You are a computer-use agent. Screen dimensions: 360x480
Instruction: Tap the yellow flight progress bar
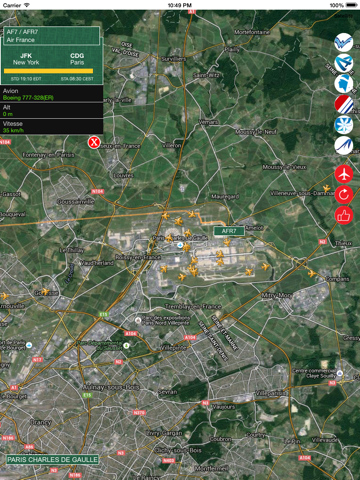[48, 71]
